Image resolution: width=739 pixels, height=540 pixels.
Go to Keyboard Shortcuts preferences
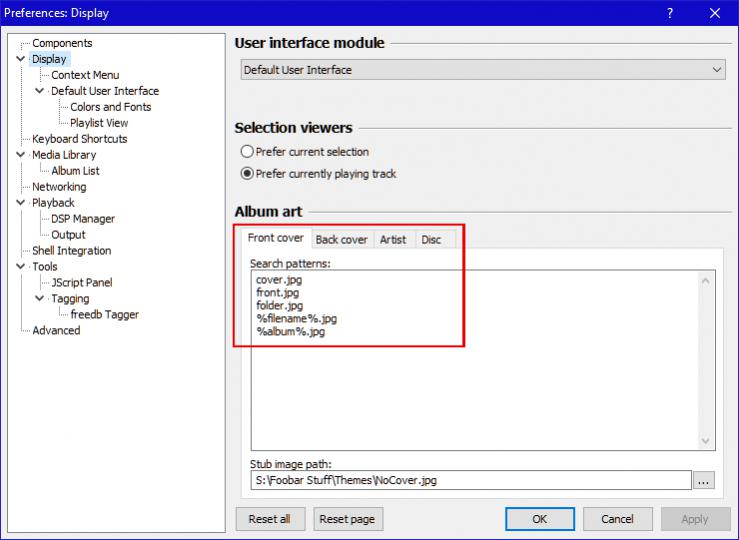79,139
